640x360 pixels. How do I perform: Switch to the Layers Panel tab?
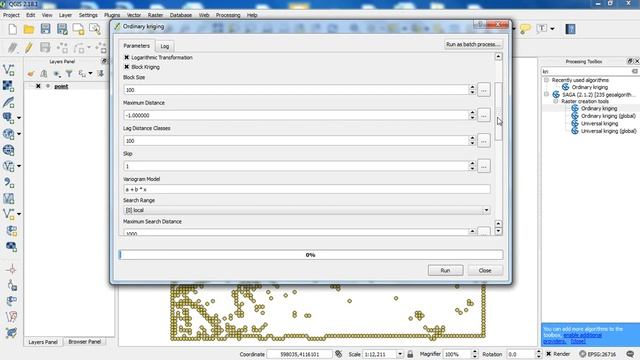(43, 342)
